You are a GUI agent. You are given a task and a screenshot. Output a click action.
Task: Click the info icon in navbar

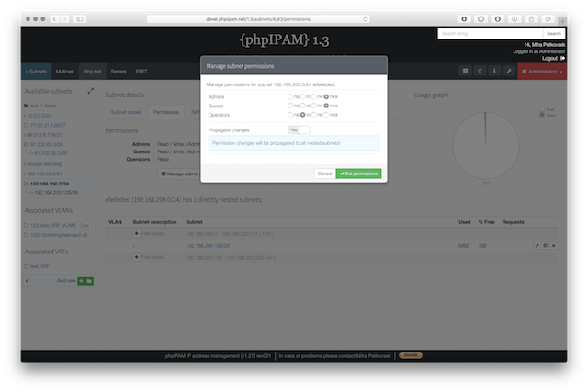point(494,70)
